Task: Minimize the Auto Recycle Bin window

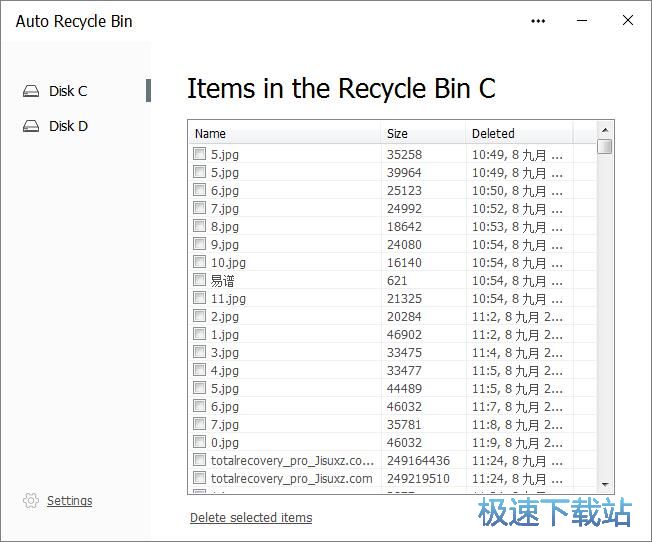Action: click(582, 20)
